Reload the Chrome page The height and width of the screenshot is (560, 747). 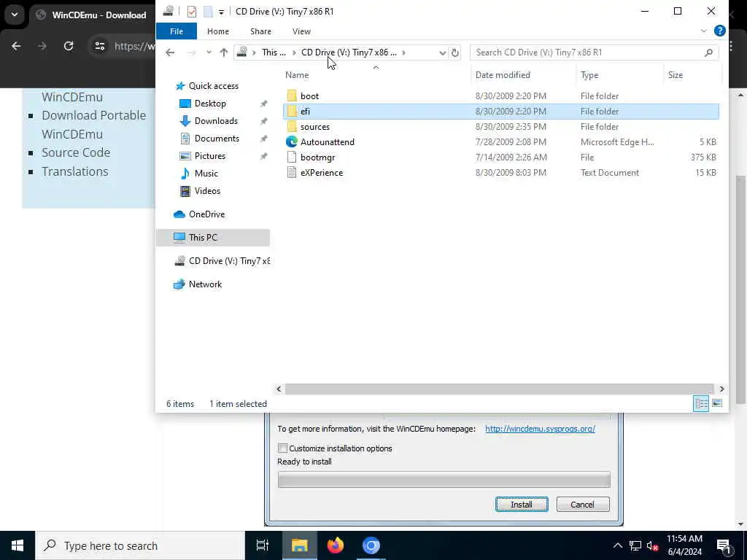pyautogui.click(x=69, y=46)
